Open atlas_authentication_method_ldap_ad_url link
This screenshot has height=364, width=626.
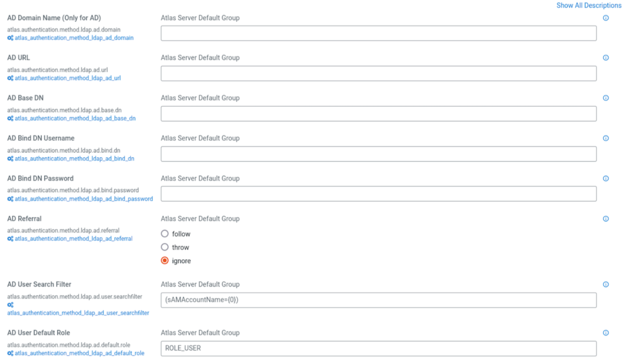click(x=67, y=78)
